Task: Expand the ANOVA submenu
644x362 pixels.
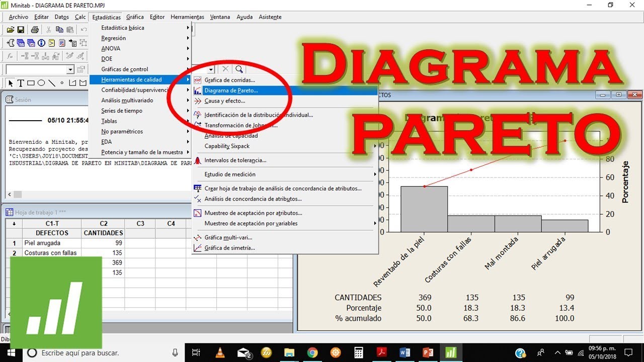Action: click(140, 48)
